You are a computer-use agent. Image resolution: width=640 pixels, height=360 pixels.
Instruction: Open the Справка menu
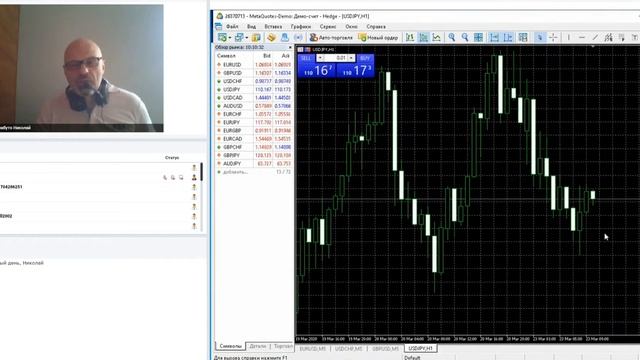(376, 27)
